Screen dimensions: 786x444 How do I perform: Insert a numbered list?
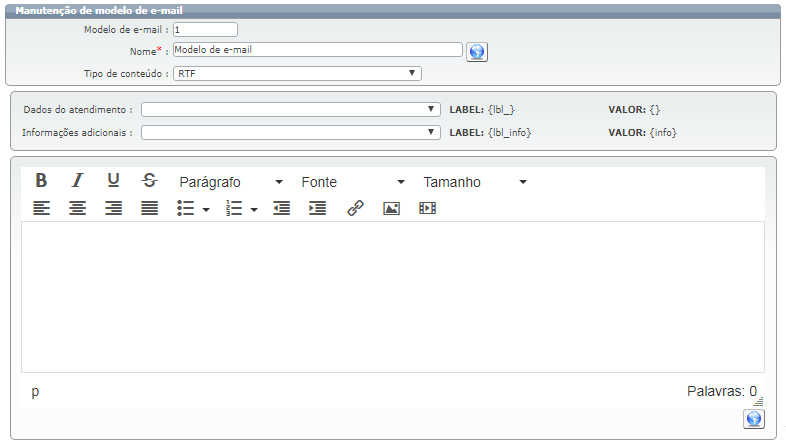pyautogui.click(x=234, y=208)
